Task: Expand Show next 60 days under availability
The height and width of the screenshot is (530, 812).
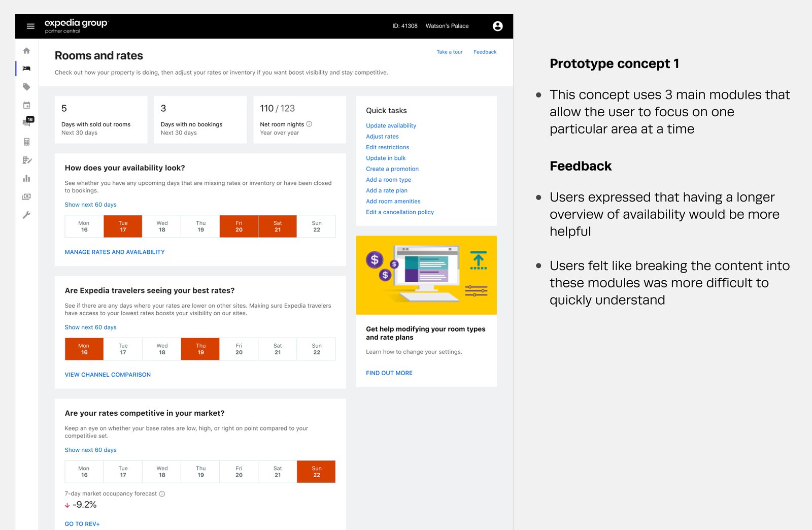Action: pyautogui.click(x=90, y=205)
